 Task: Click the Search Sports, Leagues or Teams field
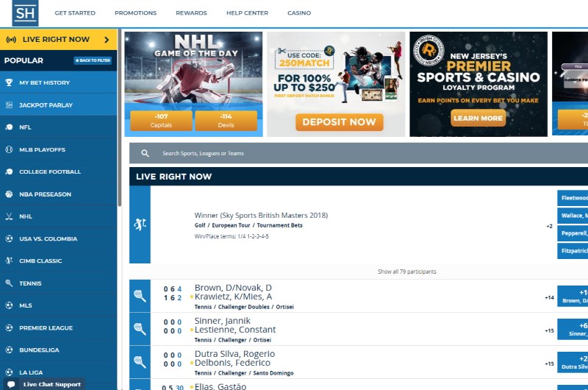[x=359, y=153]
